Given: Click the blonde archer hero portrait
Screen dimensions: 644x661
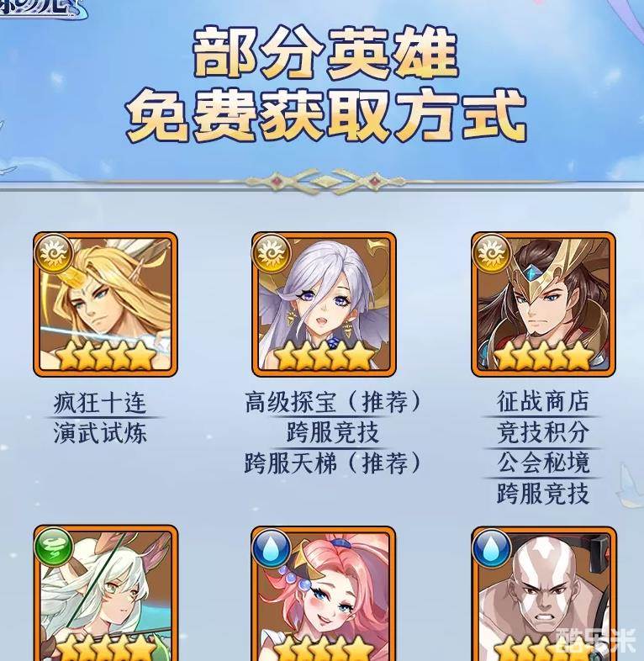Looking at the screenshot, I should [x=105, y=304].
